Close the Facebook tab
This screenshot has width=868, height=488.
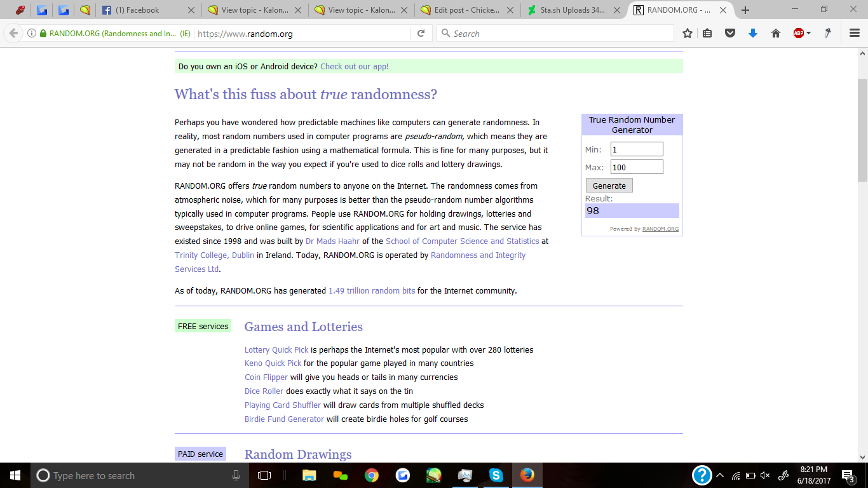point(192,10)
